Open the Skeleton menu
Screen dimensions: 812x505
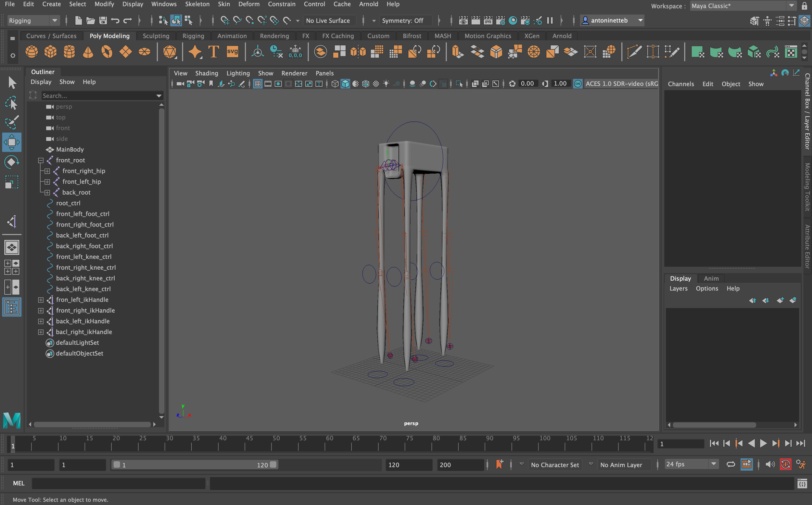197,4
